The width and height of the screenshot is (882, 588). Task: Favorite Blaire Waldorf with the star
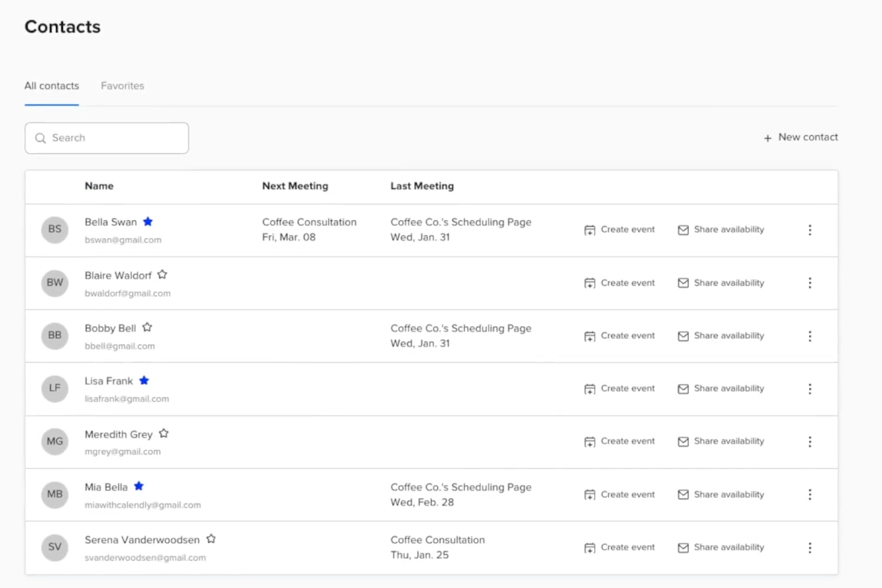point(162,274)
